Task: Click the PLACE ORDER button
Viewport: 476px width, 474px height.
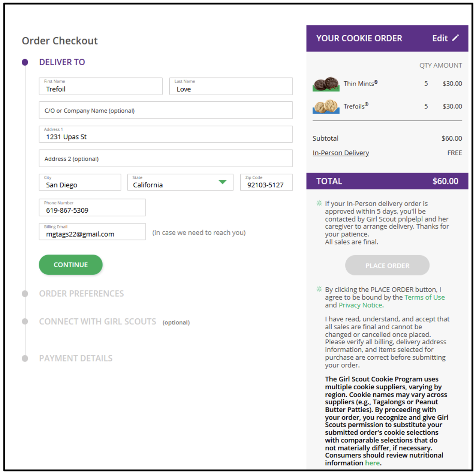Action: click(x=387, y=265)
